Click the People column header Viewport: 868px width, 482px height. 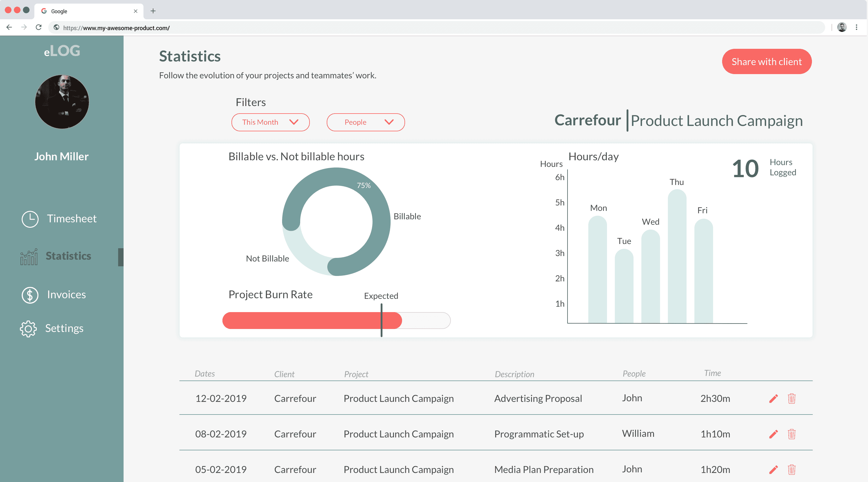click(634, 374)
